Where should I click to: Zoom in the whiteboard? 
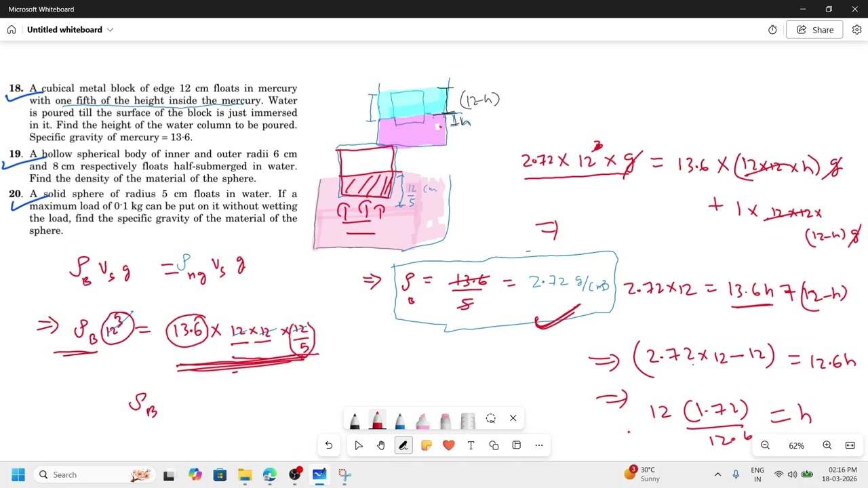[827, 445]
